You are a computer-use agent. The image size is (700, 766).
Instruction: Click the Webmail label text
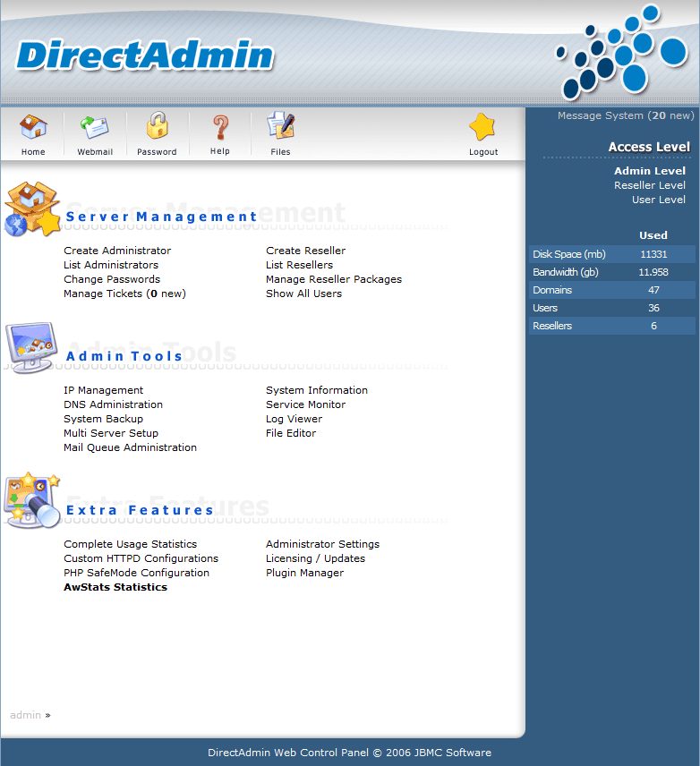pos(95,152)
